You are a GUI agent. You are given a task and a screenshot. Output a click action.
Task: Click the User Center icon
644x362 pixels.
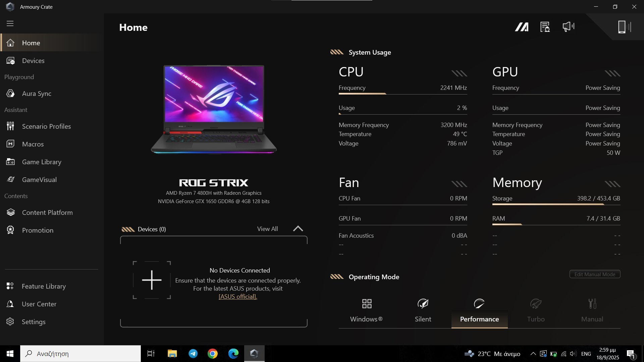[x=10, y=304]
